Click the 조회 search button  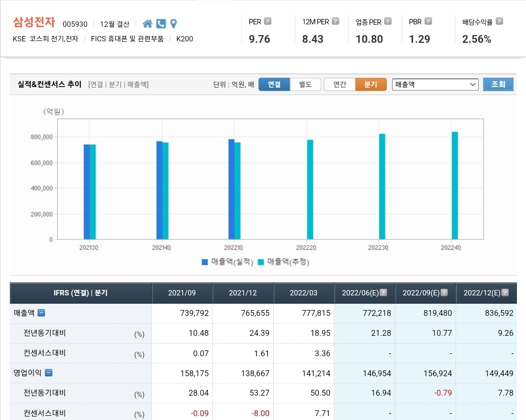498,85
